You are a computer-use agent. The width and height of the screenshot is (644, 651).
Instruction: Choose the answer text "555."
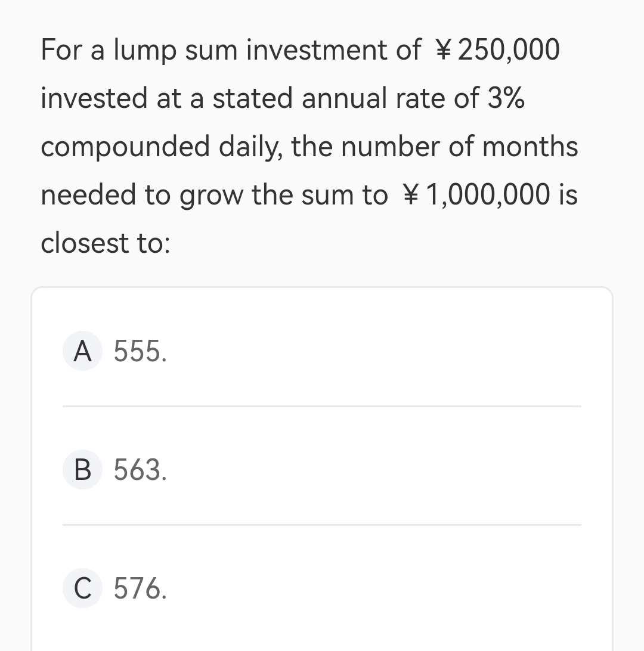tap(140, 351)
